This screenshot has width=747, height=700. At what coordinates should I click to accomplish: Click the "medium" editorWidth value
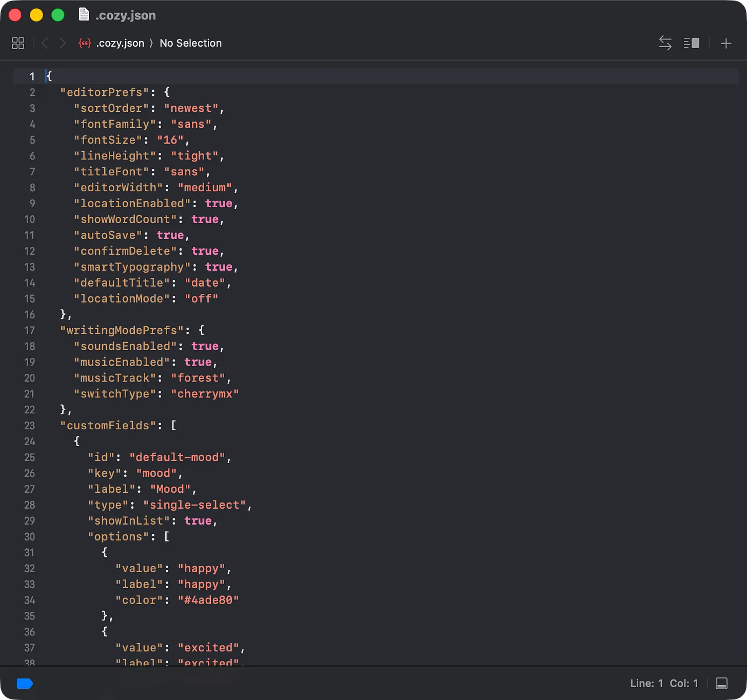tap(205, 188)
